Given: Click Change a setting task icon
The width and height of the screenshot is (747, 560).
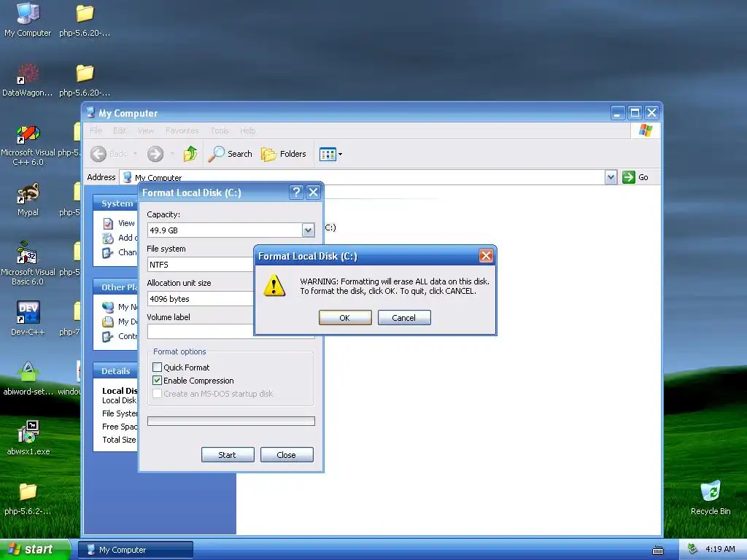Looking at the screenshot, I should [108, 252].
